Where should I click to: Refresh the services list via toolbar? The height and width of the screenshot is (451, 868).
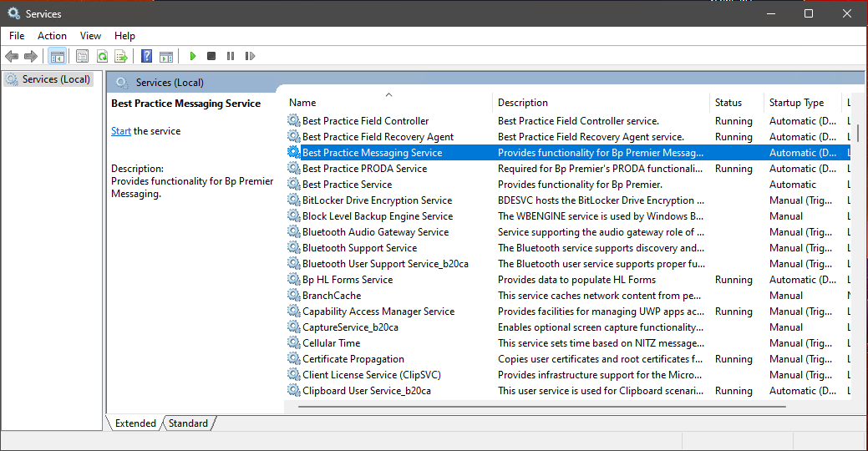coord(103,56)
